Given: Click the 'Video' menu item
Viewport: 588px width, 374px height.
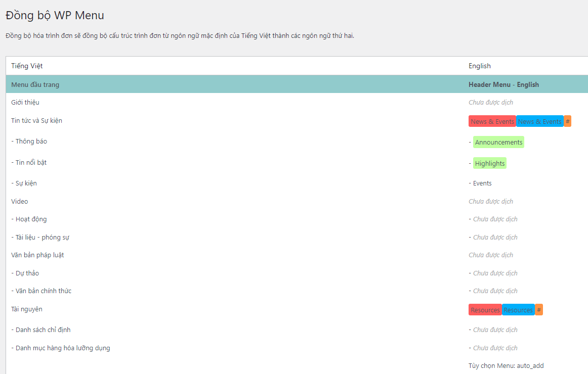Looking at the screenshot, I should (x=20, y=202).
